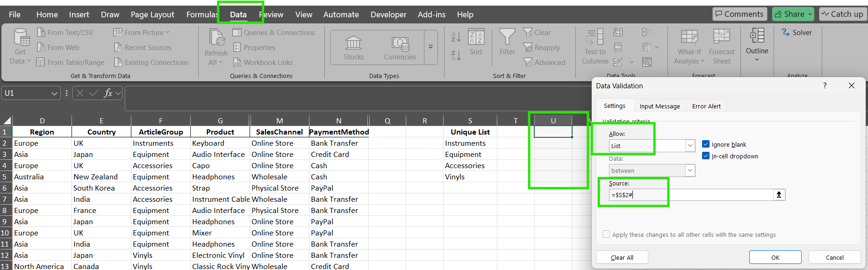This screenshot has width=868, height=270.
Task: Open What-If Analysis menu
Action: 689,47
